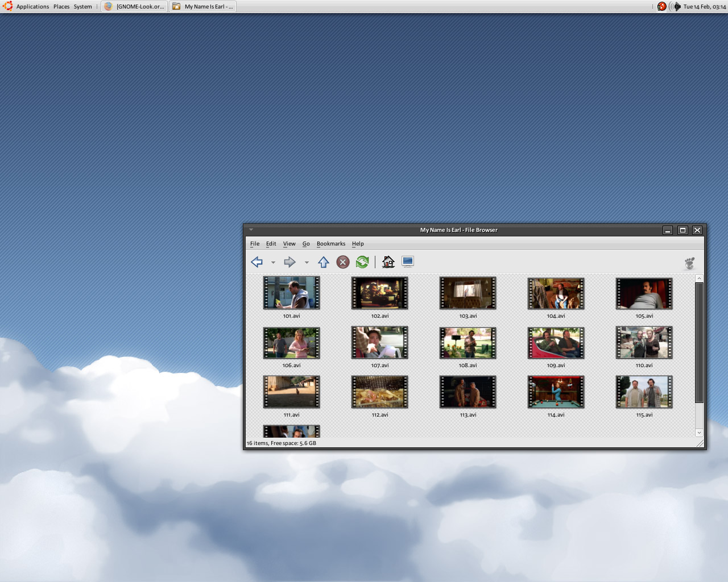Select the 112.avi video thumbnail
The image size is (728, 582).
coord(380,392)
